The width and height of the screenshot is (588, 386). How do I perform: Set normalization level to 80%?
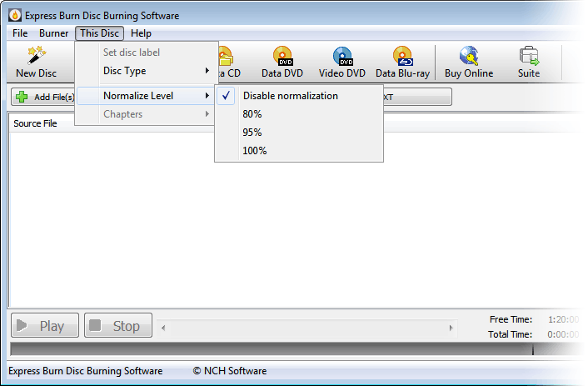point(299,114)
